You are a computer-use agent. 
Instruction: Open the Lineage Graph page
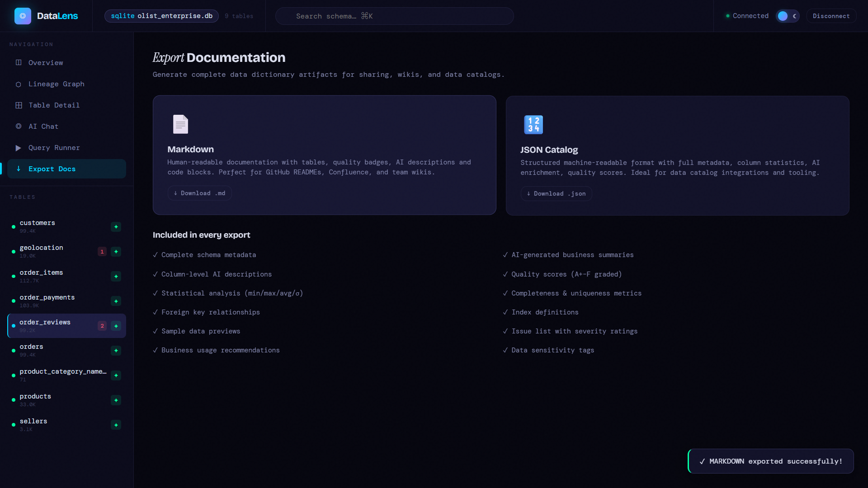tap(66, 84)
